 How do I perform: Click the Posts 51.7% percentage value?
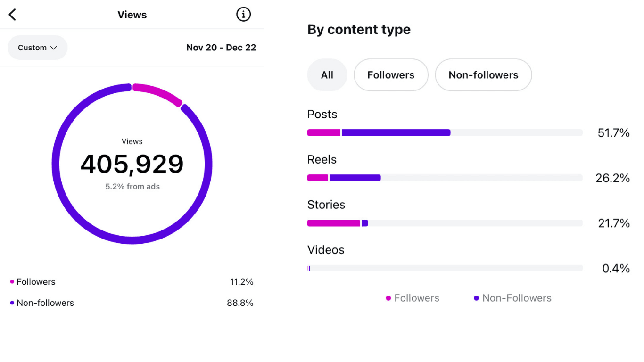coord(613,133)
